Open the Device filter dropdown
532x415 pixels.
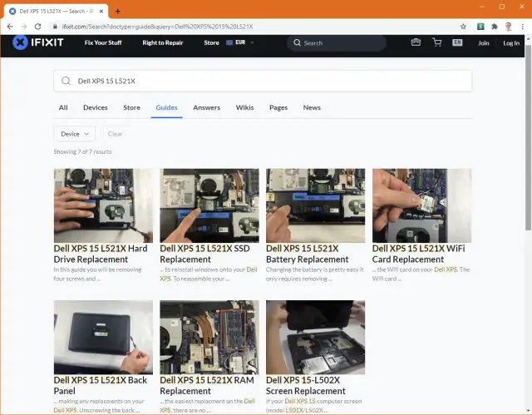click(75, 134)
